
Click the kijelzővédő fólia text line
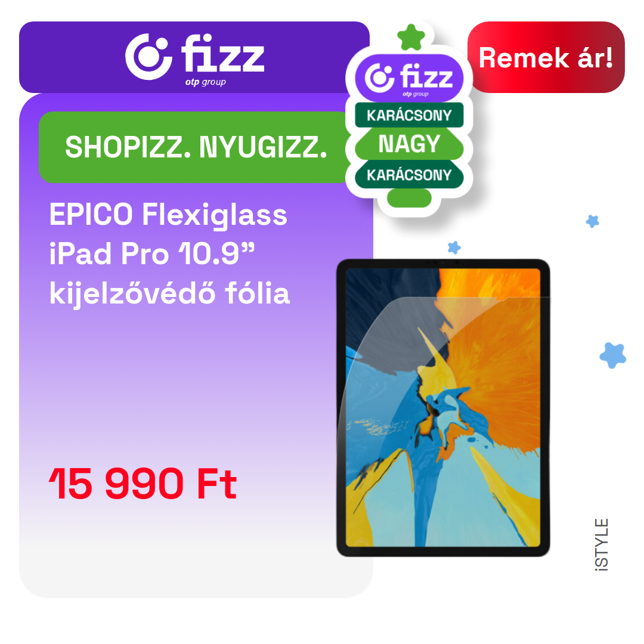[x=169, y=293]
